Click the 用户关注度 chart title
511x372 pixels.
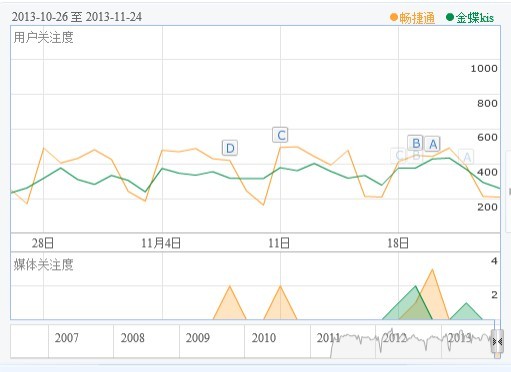(43, 37)
